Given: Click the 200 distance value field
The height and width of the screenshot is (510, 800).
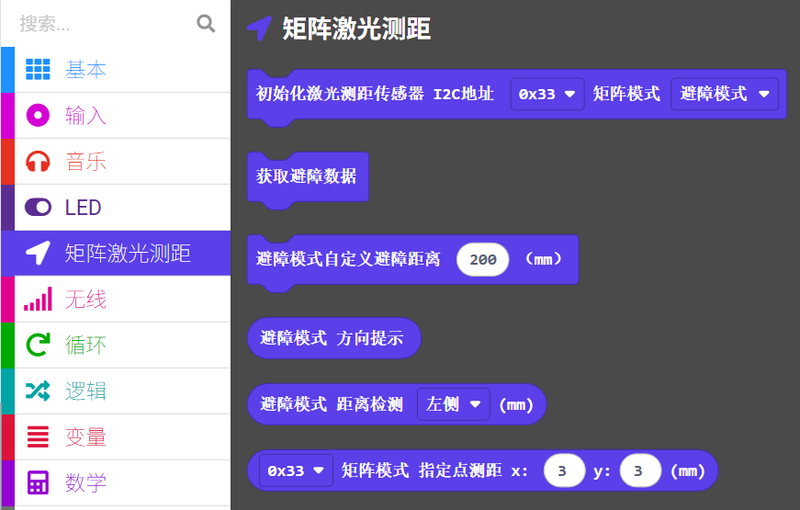Looking at the screenshot, I should click(x=483, y=259).
